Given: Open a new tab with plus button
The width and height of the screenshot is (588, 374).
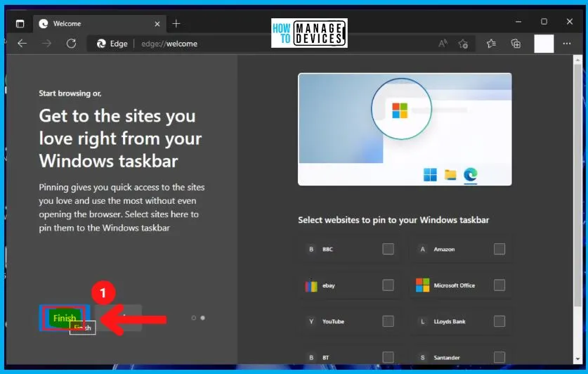Looking at the screenshot, I should click(x=176, y=24).
